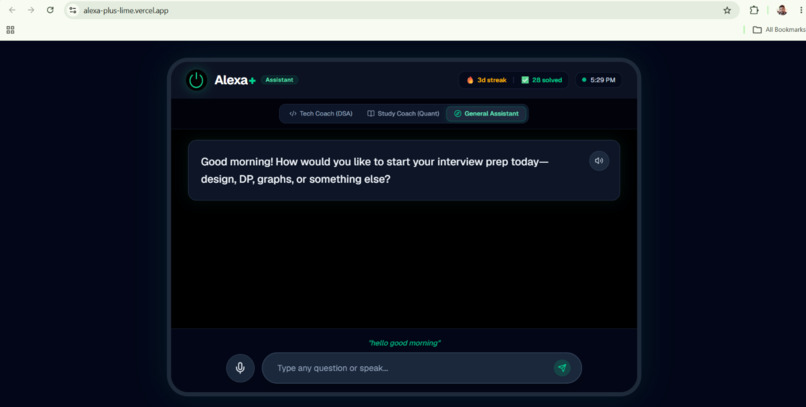
Task: Open the browser extensions puzzle icon
Action: pos(754,10)
